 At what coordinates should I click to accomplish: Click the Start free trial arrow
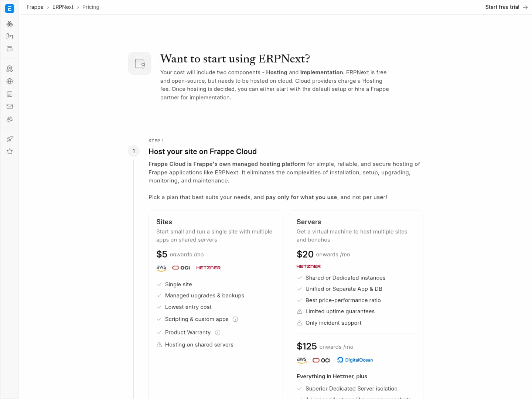(x=525, y=7)
